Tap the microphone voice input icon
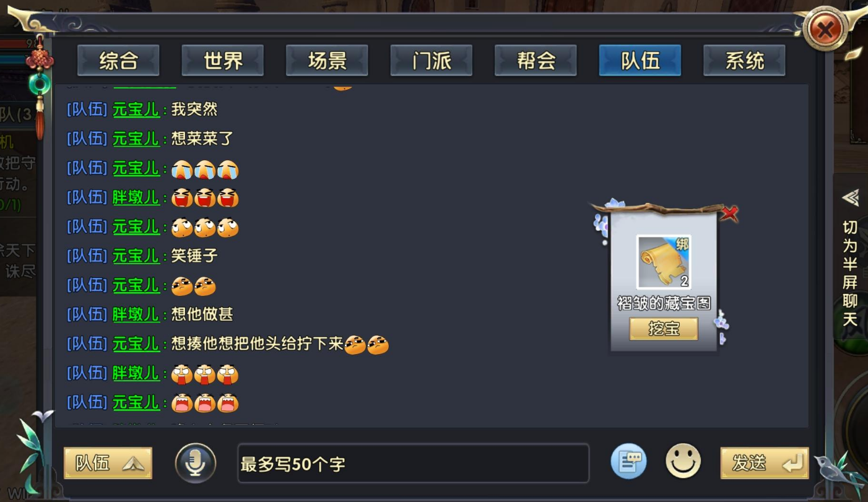 (196, 463)
